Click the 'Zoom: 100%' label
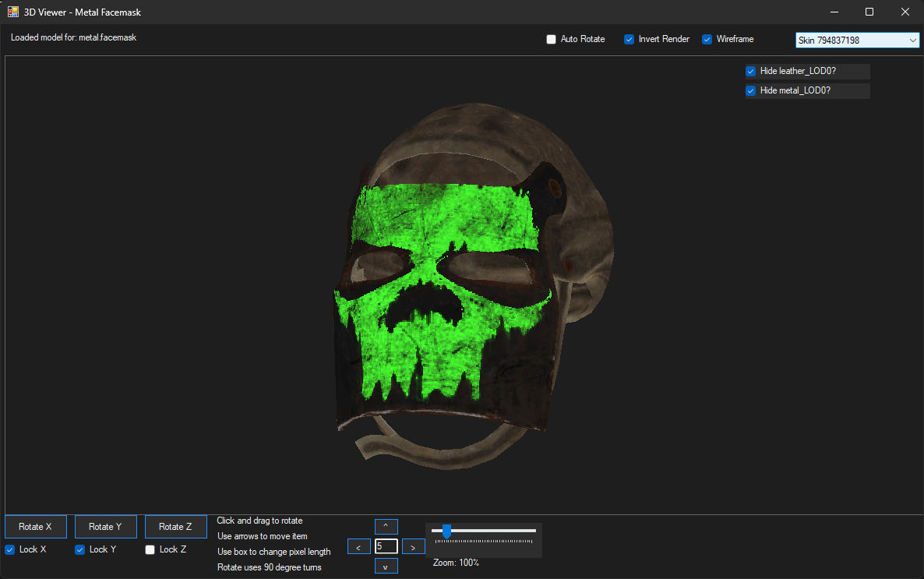This screenshot has height=579, width=924. click(456, 563)
